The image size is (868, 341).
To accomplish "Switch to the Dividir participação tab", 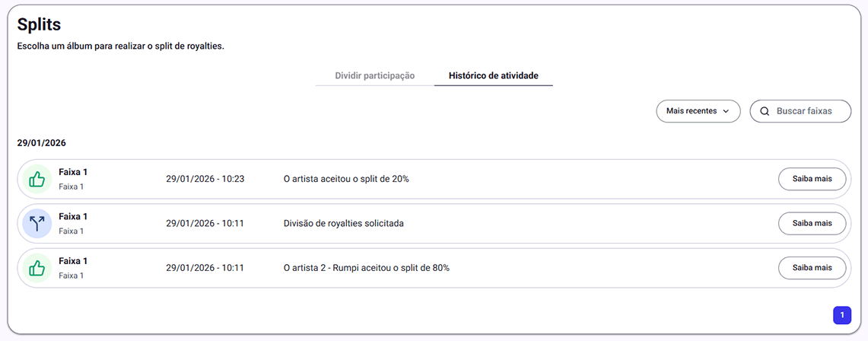I will point(374,76).
